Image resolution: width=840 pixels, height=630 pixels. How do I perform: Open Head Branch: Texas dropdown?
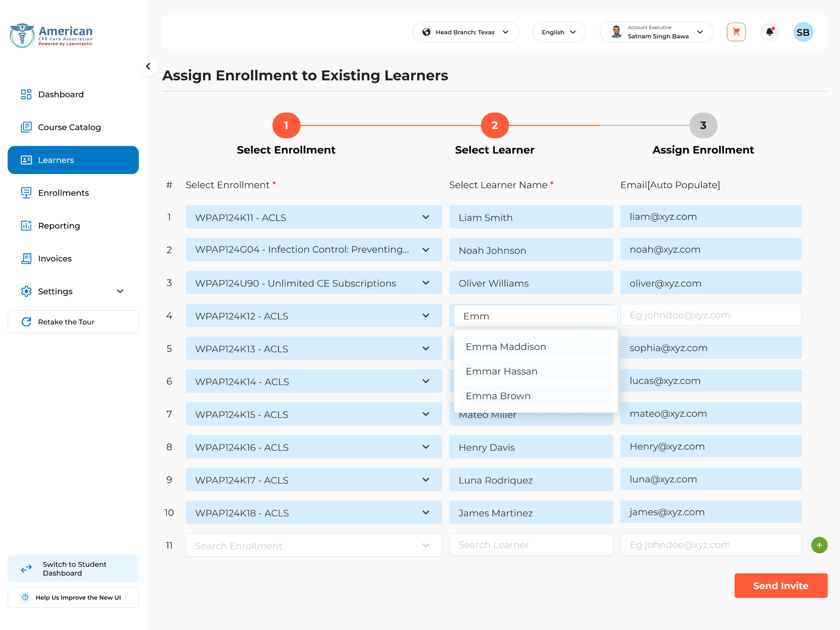[x=465, y=32]
